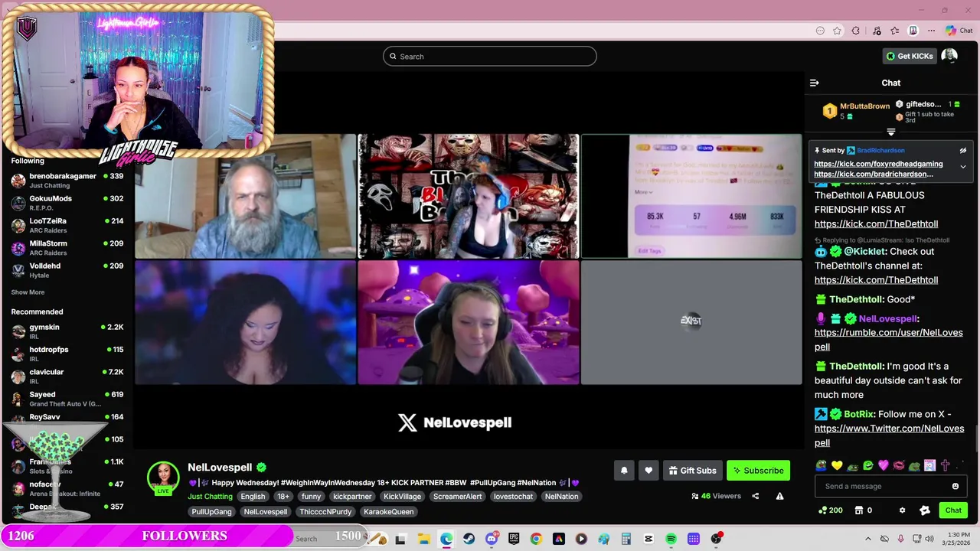
Task: Open the browser favorites list icon
Action: click(894, 31)
